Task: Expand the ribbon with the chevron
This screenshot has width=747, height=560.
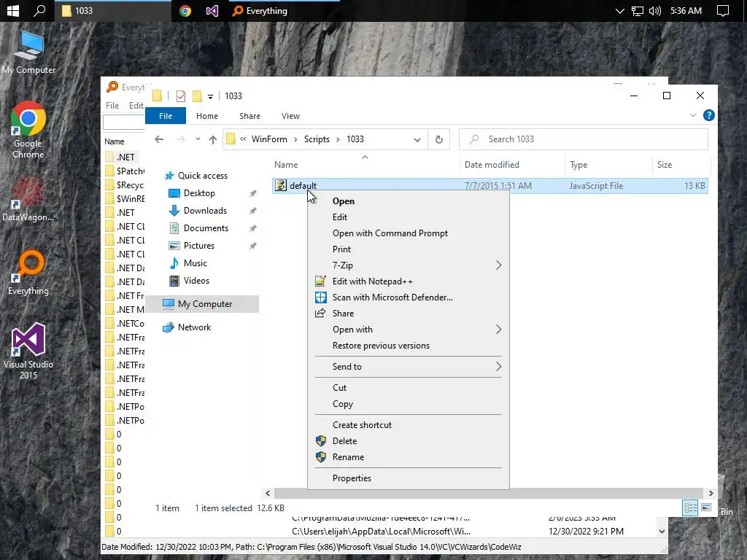Action: (x=693, y=115)
